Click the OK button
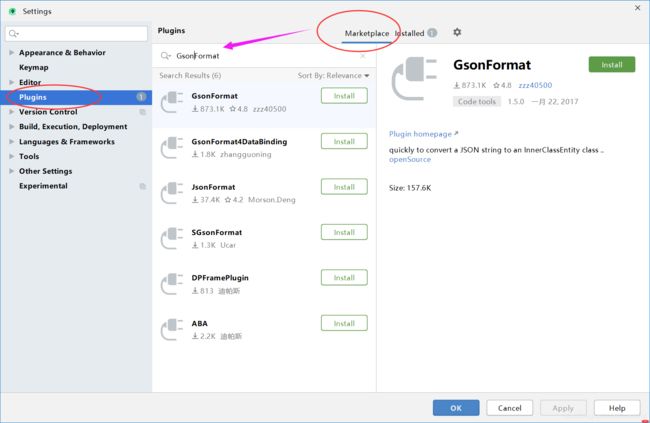 coord(456,408)
